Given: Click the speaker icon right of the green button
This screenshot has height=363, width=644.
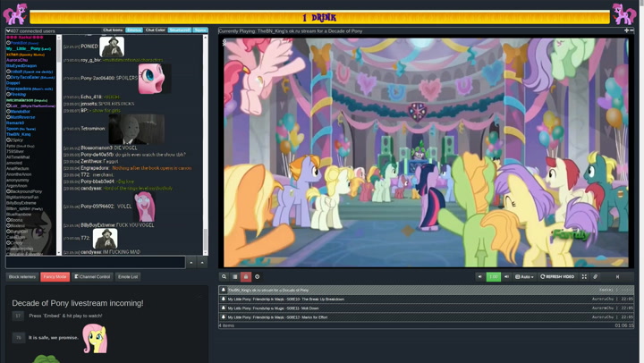Looking at the screenshot, I should point(506,277).
